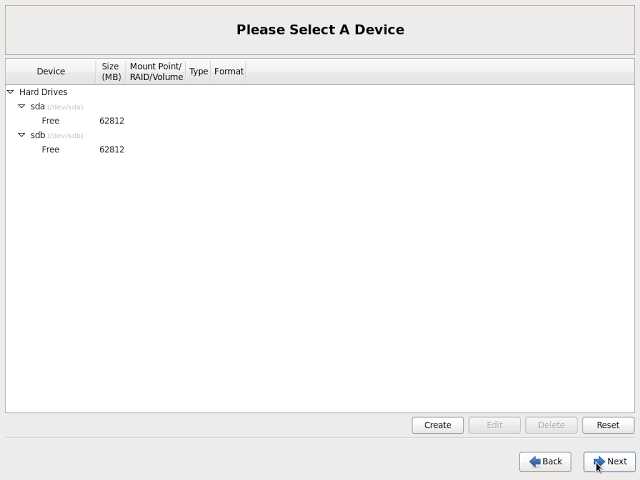Click the greyed-out Edit button
The width and height of the screenshot is (640, 480).
point(494,425)
